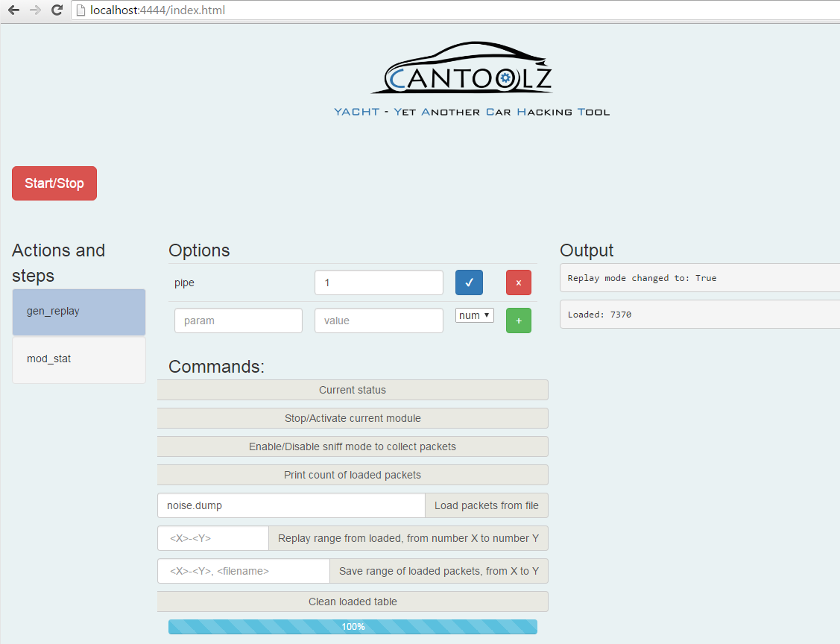Click Stop/Activate current module
The width and height of the screenshot is (840, 644).
[x=353, y=418]
